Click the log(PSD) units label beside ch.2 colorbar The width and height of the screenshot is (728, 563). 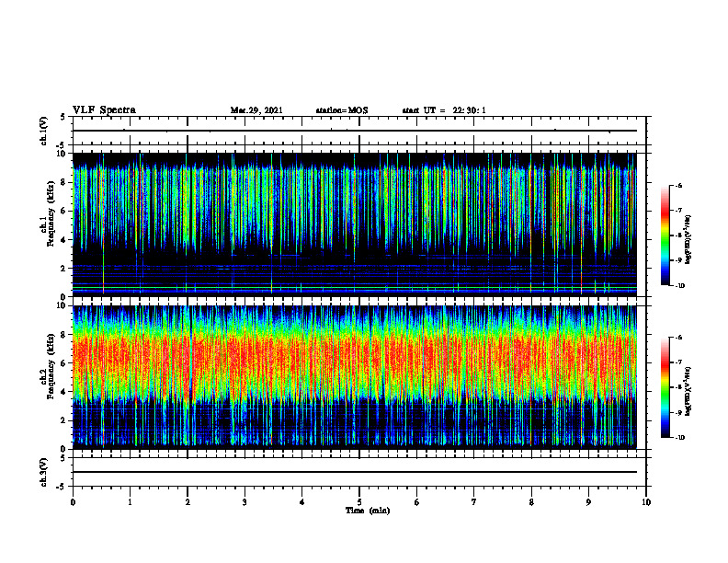click(x=688, y=391)
